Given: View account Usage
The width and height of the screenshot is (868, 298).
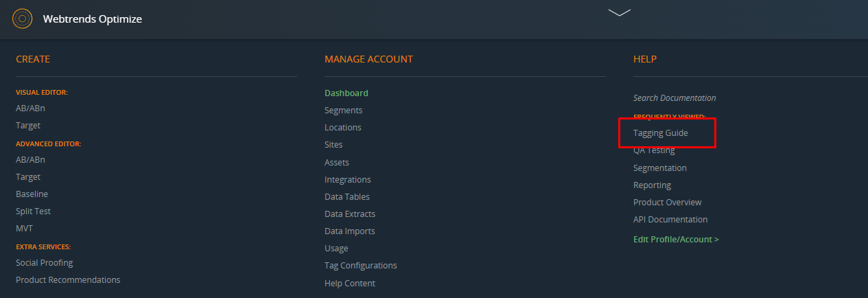Looking at the screenshot, I should point(336,248).
